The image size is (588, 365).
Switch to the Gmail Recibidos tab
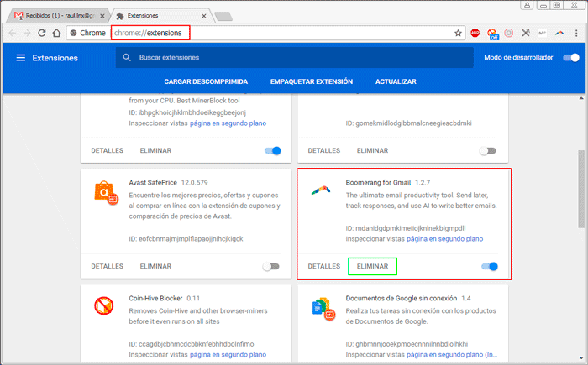click(x=57, y=14)
